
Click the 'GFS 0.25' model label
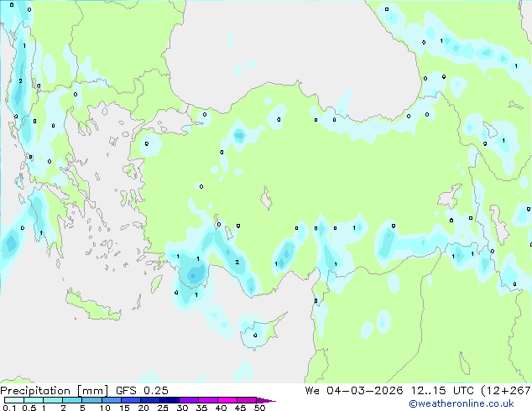pyautogui.click(x=142, y=391)
